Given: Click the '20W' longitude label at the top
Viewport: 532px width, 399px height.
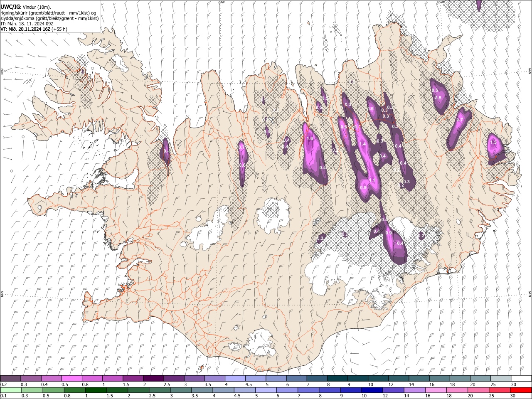Looking at the screenshot, I should tap(221, 2).
